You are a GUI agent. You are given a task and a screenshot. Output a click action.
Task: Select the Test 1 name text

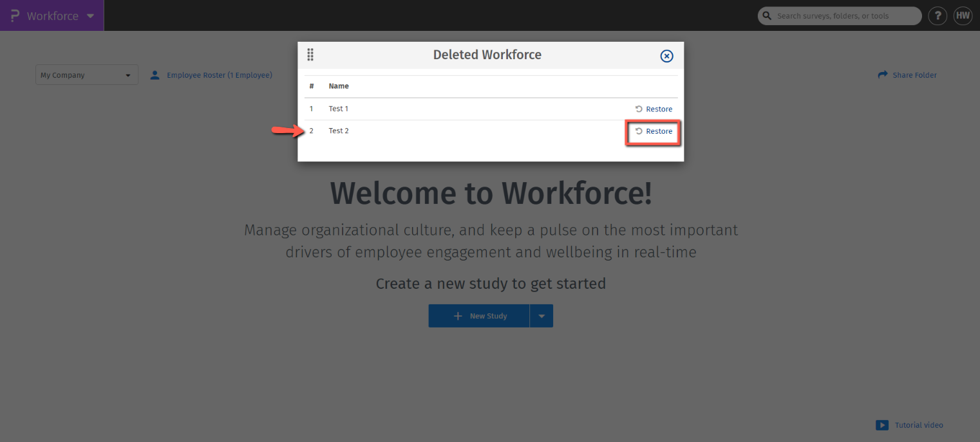[339, 109]
